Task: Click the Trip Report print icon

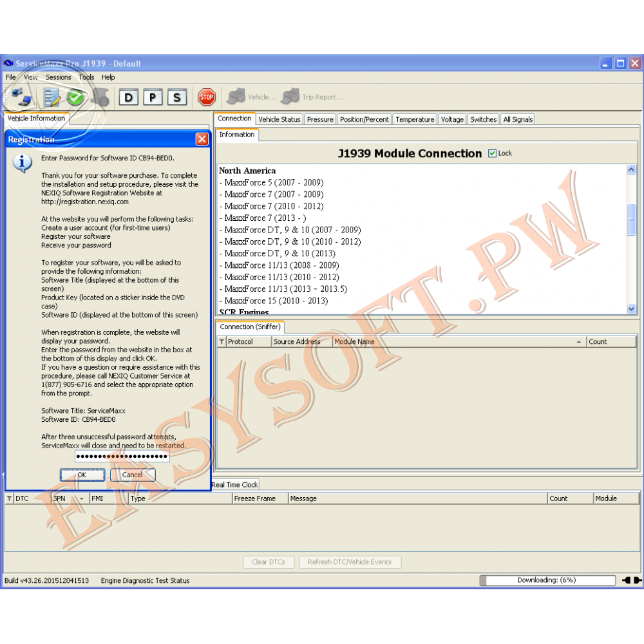Action: click(290, 97)
